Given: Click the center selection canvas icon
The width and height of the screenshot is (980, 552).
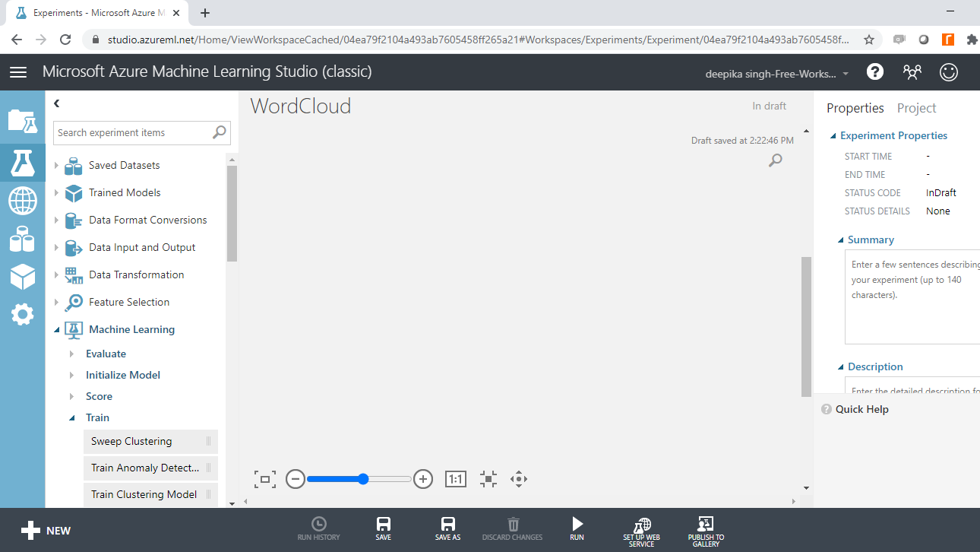Looking at the screenshot, I should tap(488, 479).
